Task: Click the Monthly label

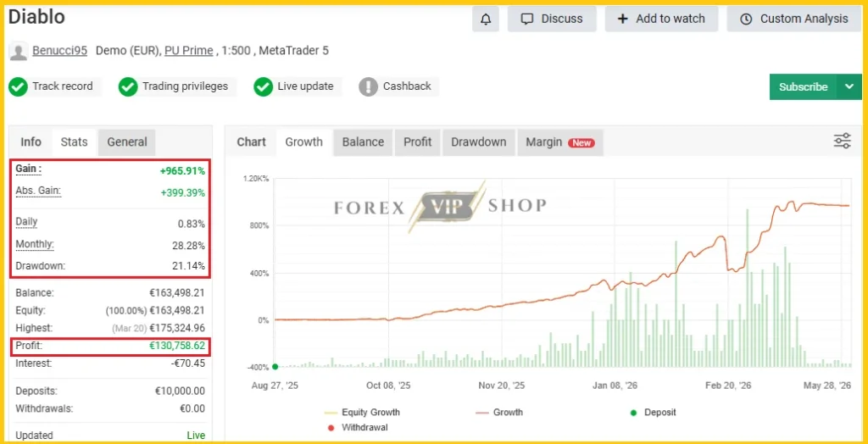Action: pyautogui.click(x=34, y=244)
